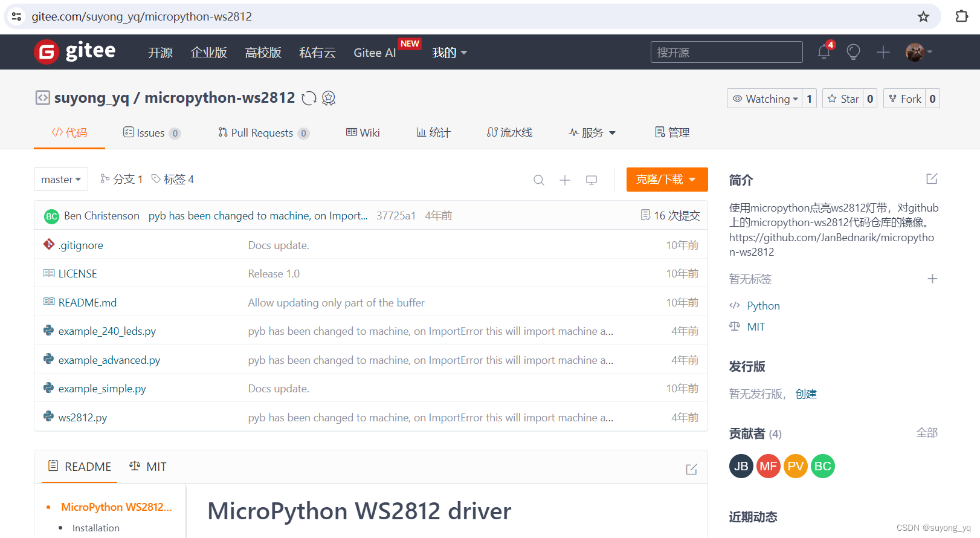
Task: Open the master branch dropdown
Action: pos(61,180)
